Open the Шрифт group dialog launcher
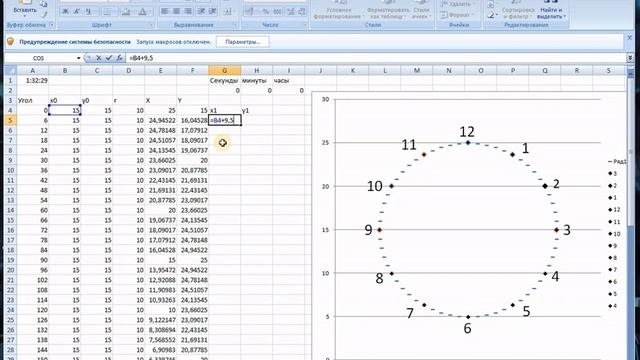The height and width of the screenshot is (360, 640). 151,25
